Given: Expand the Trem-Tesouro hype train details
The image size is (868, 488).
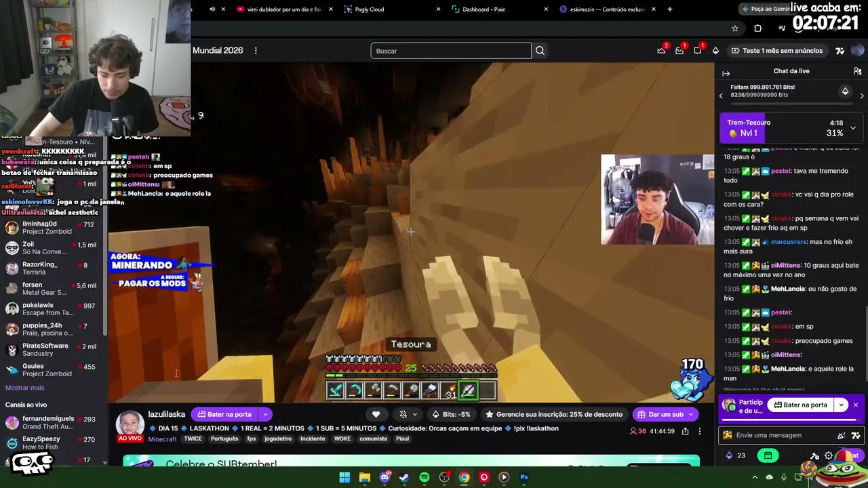Looking at the screenshot, I should [x=853, y=128].
